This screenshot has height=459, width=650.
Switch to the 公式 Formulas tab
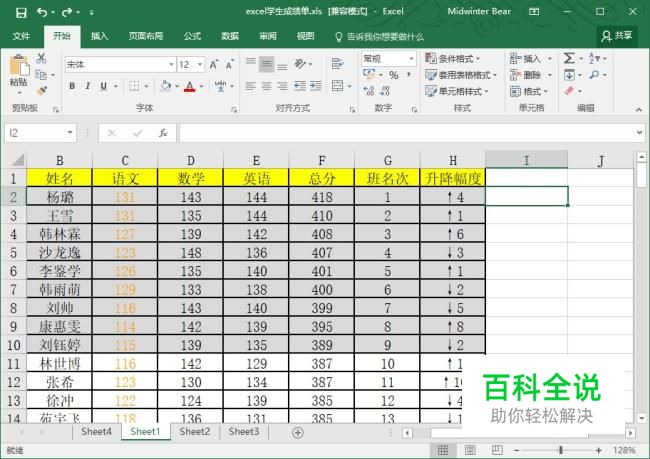point(192,36)
